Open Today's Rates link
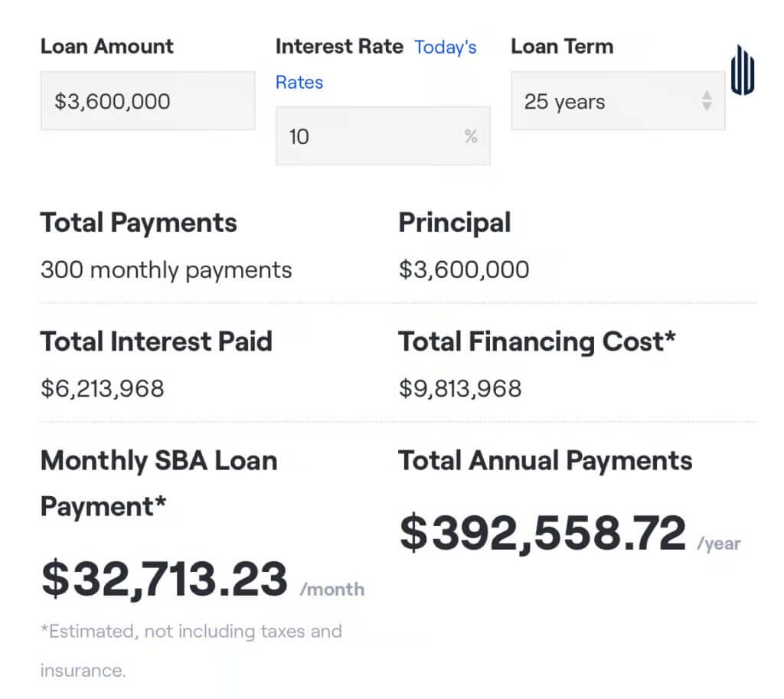The image size is (784, 699). point(445,47)
